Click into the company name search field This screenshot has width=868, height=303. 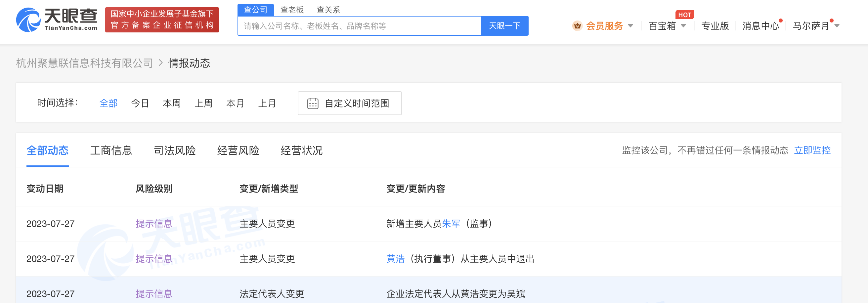pyautogui.click(x=359, y=26)
